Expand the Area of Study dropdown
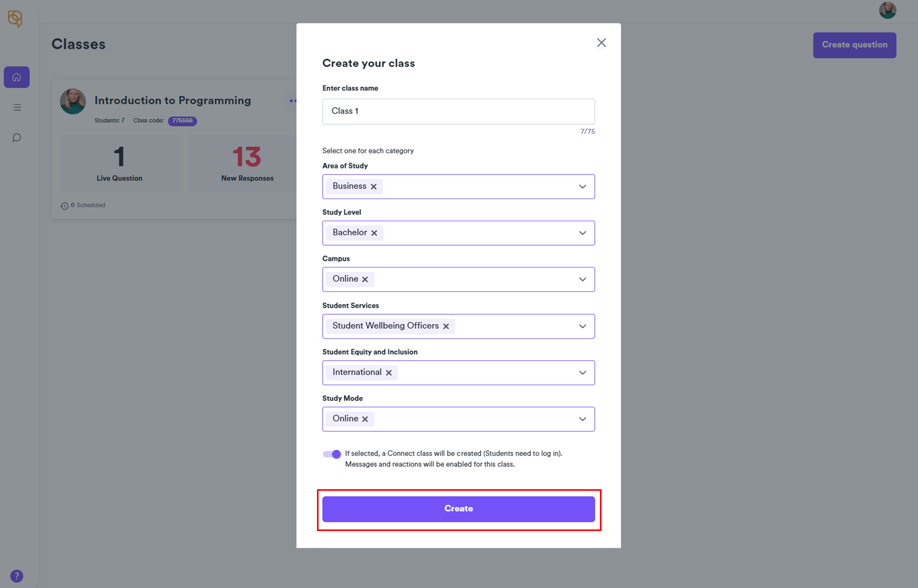 (x=582, y=187)
